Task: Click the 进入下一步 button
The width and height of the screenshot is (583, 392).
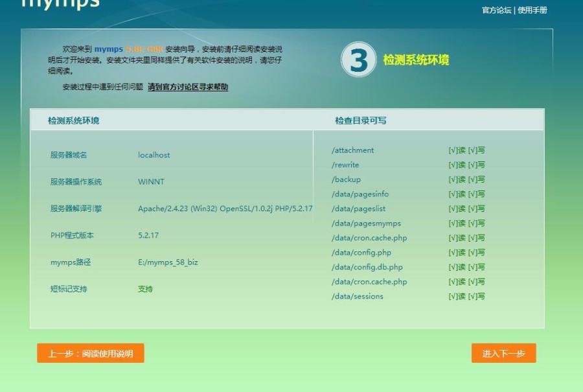Action: [x=505, y=352]
